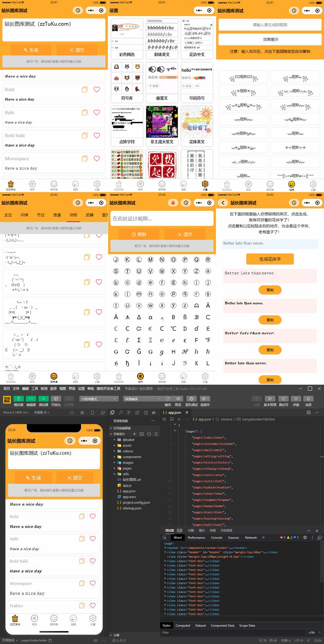Expand the components folder in explorer

pyautogui.click(x=132, y=457)
